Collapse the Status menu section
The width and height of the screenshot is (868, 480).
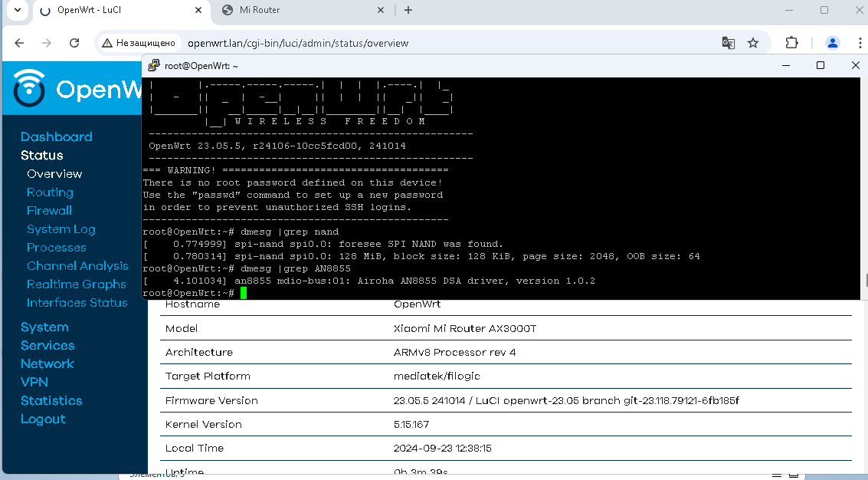pyautogui.click(x=42, y=155)
